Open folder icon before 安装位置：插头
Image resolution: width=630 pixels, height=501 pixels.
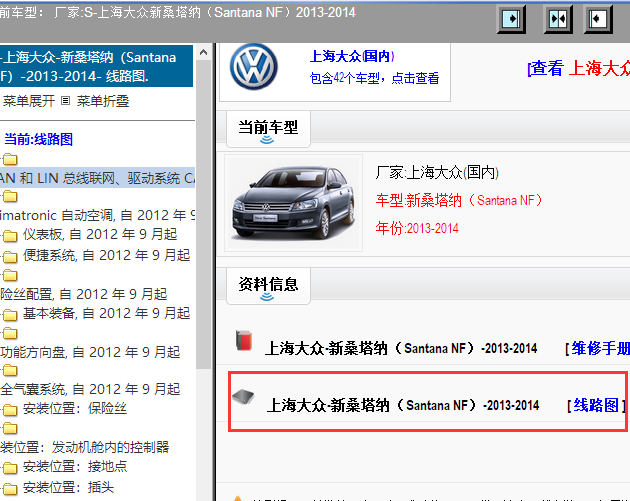[x=10, y=489]
